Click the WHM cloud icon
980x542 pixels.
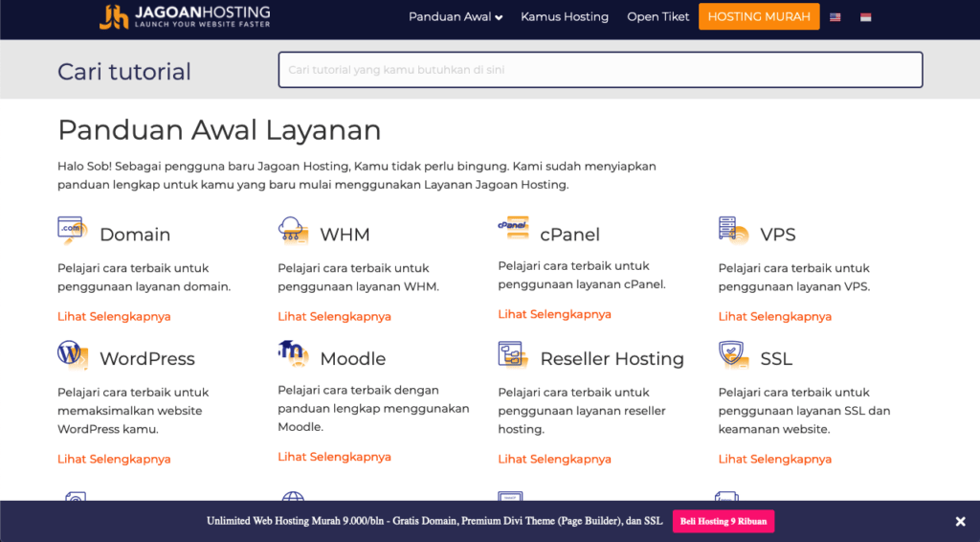(x=293, y=231)
